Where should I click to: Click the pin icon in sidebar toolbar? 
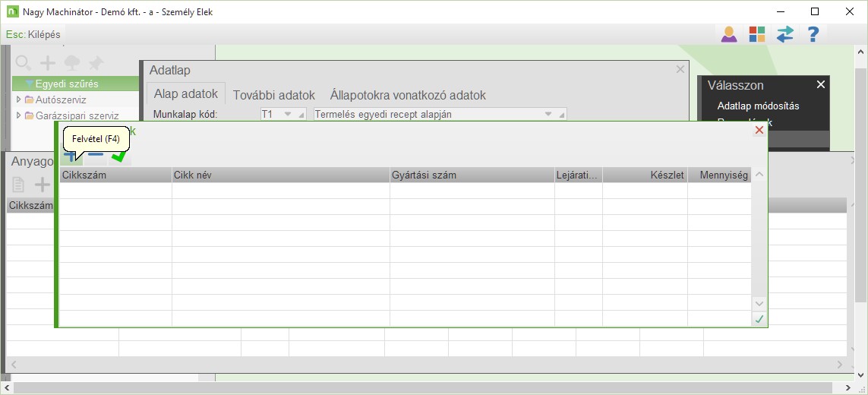[96, 62]
